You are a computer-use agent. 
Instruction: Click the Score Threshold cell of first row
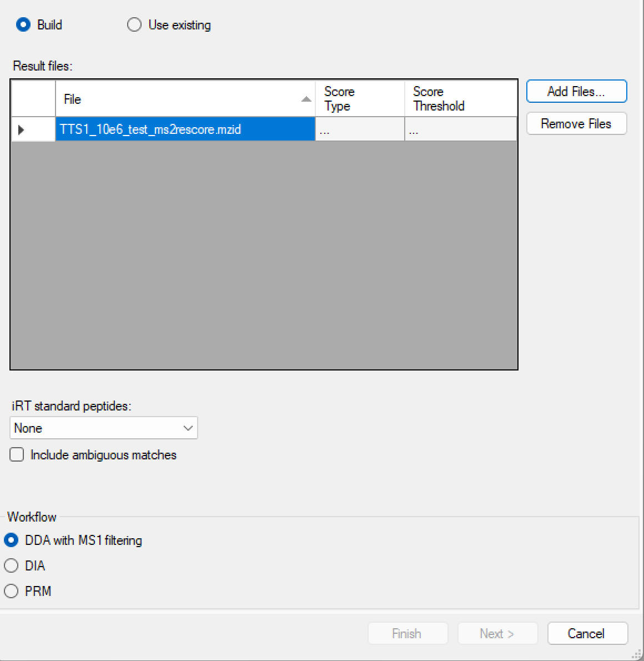(x=460, y=130)
